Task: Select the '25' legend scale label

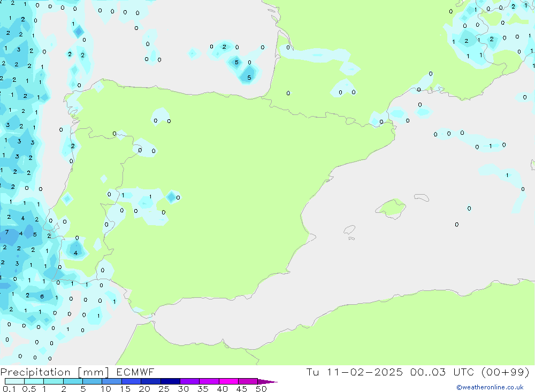Action: [164, 389]
